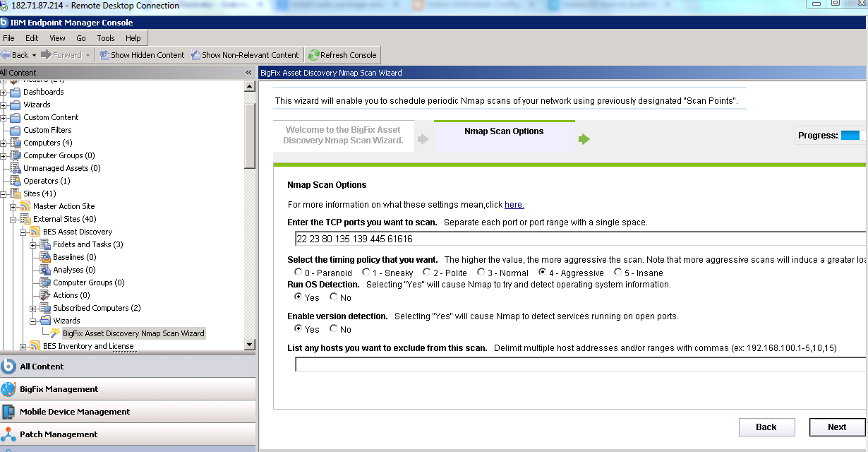
Task: Select the Master Action Site icon
Action: coord(25,206)
